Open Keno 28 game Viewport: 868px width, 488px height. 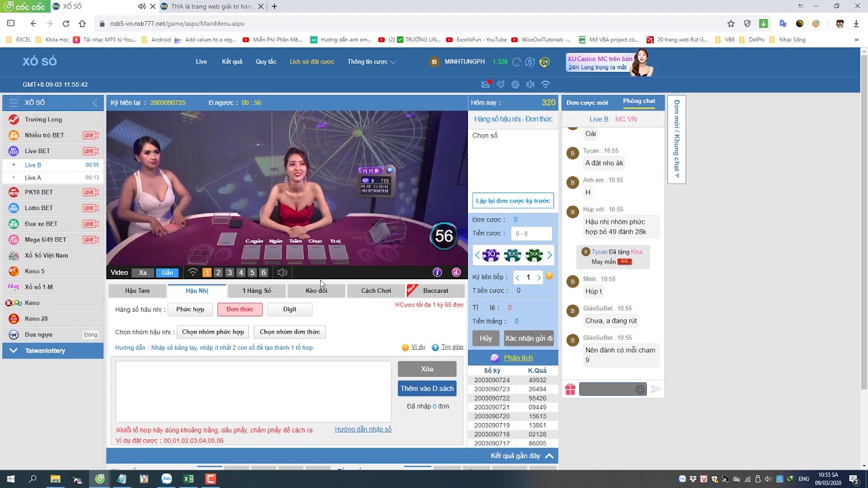click(x=53, y=319)
